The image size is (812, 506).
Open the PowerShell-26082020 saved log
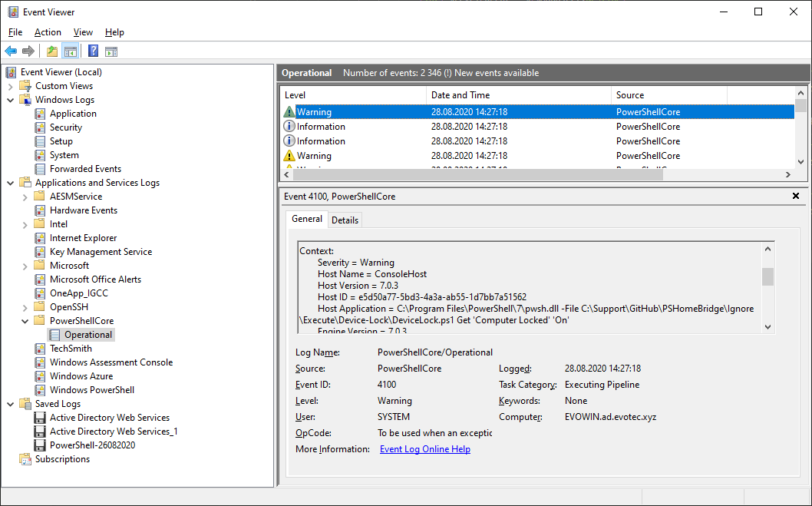(92, 445)
